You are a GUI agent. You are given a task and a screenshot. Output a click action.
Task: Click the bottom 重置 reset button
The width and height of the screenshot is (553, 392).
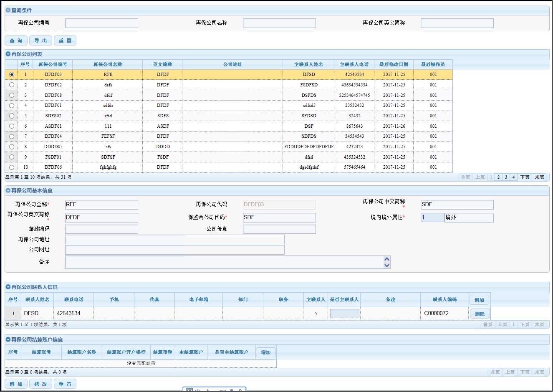pyautogui.click(x=65, y=384)
